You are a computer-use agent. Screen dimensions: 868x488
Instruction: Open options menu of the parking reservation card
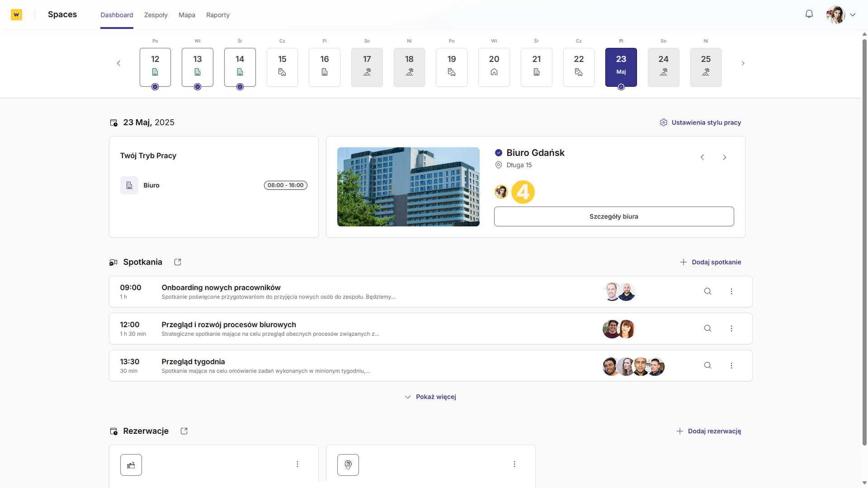coord(514,464)
